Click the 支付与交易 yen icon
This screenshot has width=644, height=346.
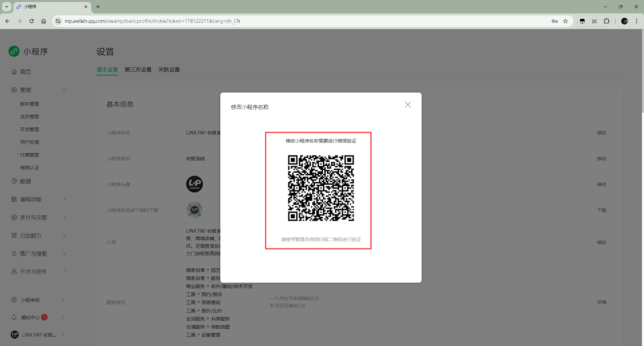coord(14,217)
